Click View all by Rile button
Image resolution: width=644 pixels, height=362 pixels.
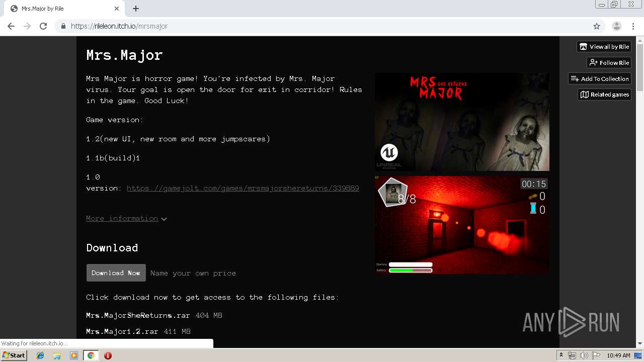coord(604,47)
